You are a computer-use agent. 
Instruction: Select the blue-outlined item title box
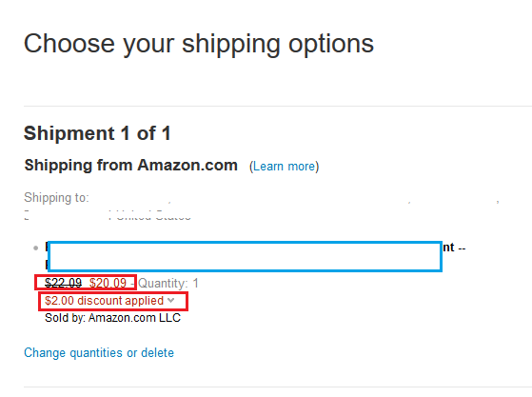(245, 256)
